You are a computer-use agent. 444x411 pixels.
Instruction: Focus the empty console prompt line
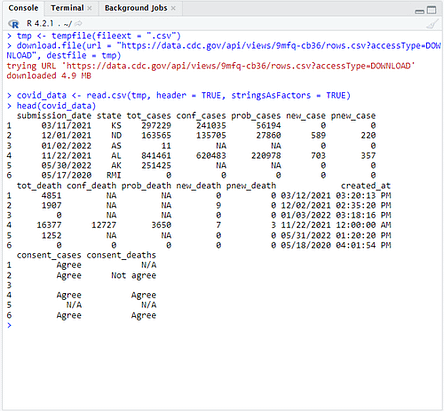pos(223,325)
